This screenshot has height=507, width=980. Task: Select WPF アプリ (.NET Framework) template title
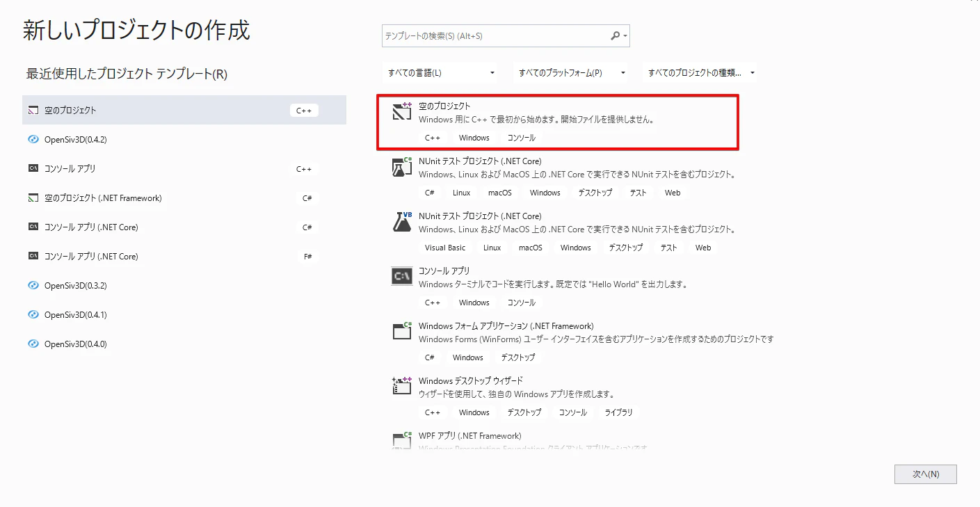tap(470, 436)
